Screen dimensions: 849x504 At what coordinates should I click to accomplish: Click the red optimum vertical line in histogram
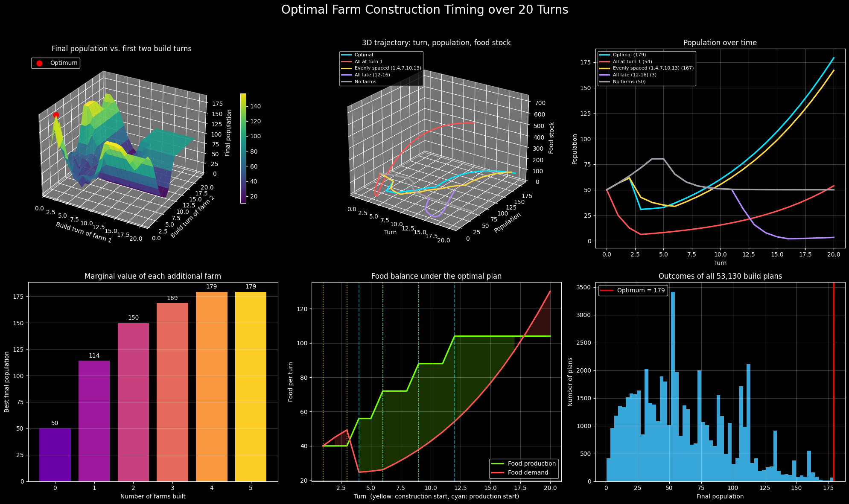click(x=834, y=382)
